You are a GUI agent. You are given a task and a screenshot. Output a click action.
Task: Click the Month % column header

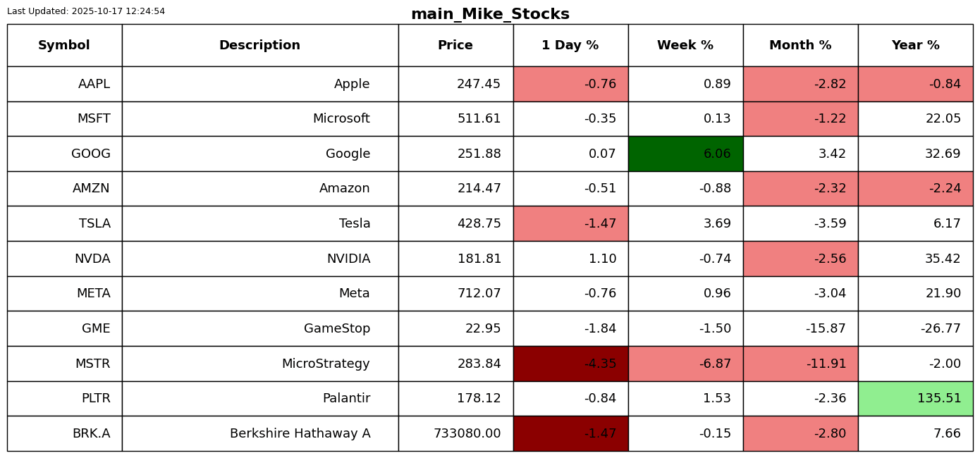click(800, 46)
